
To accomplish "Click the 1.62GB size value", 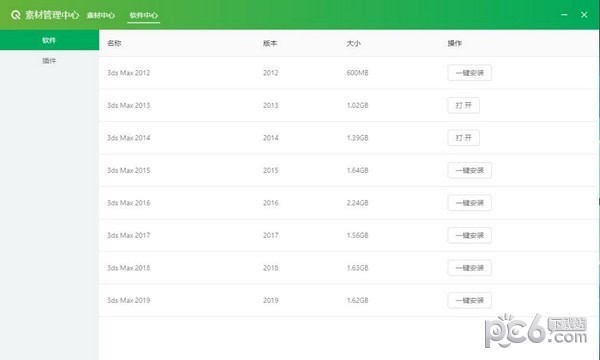I will pyautogui.click(x=357, y=300).
